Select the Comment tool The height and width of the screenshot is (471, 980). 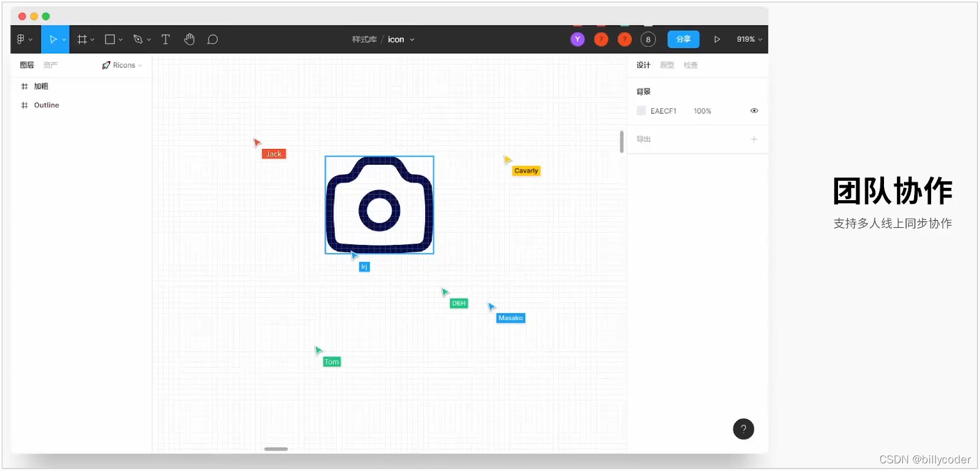click(213, 39)
